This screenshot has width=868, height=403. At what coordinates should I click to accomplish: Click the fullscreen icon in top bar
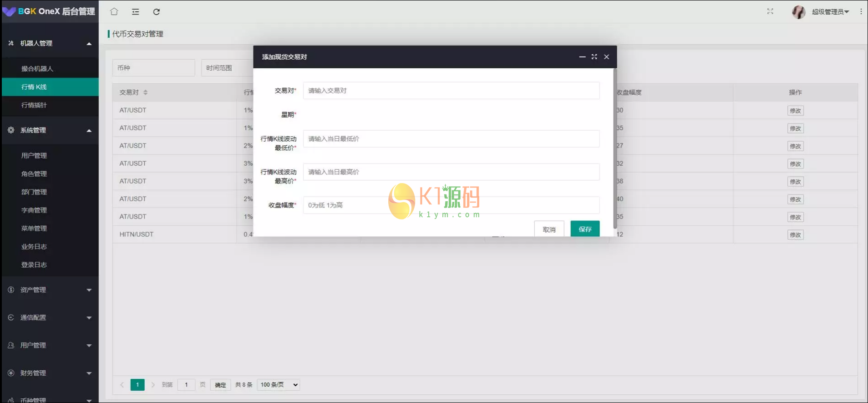[770, 11]
